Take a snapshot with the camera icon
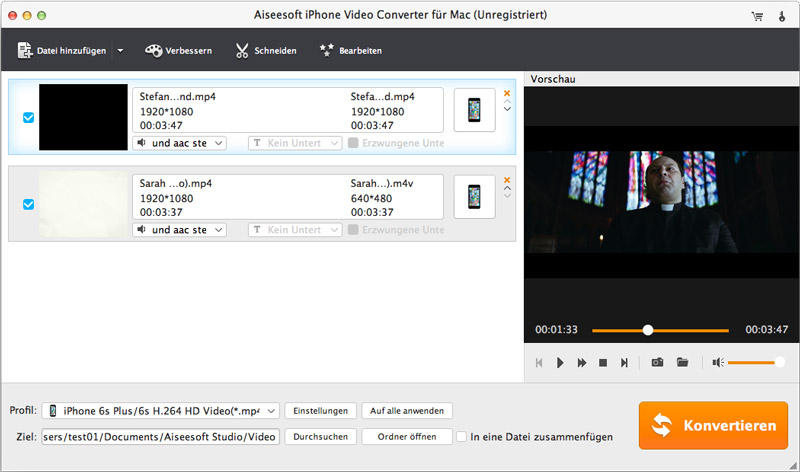Screen dimensions: 800x472 pyautogui.click(x=658, y=362)
